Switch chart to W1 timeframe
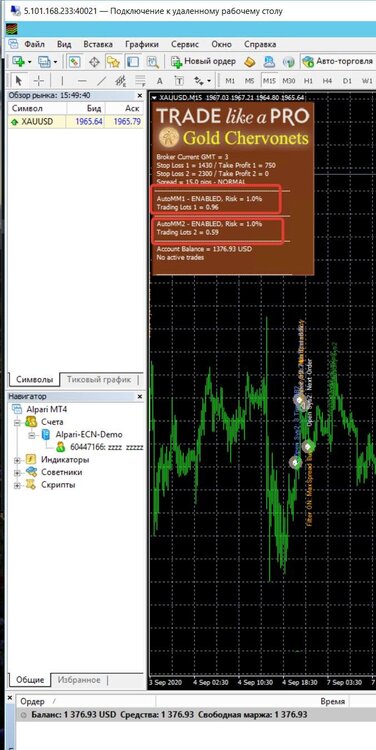376x750 pixels. point(367,80)
